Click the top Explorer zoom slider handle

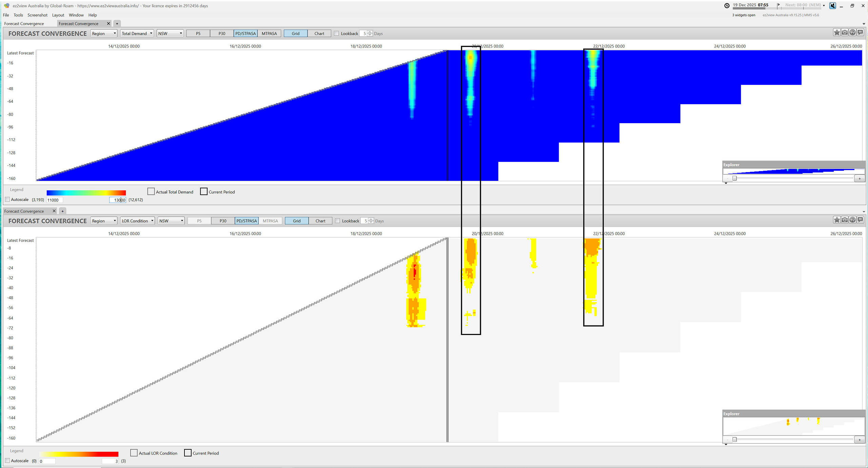coord(734,179)
